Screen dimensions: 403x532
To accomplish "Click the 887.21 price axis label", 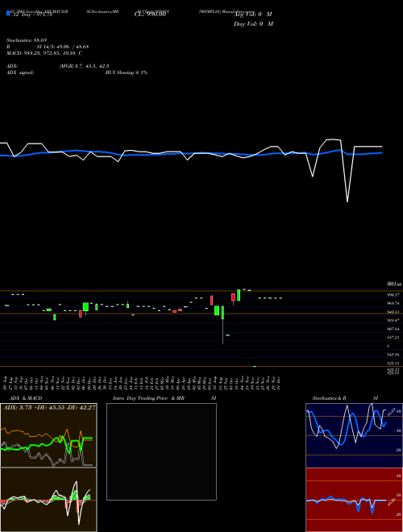I will tap(393, 338).
